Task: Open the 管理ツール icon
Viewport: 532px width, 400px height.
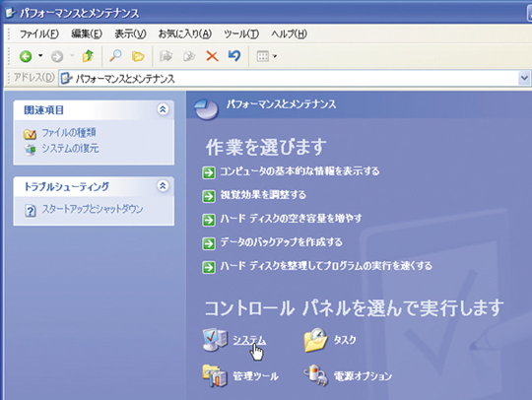Action: click(215, 376)
